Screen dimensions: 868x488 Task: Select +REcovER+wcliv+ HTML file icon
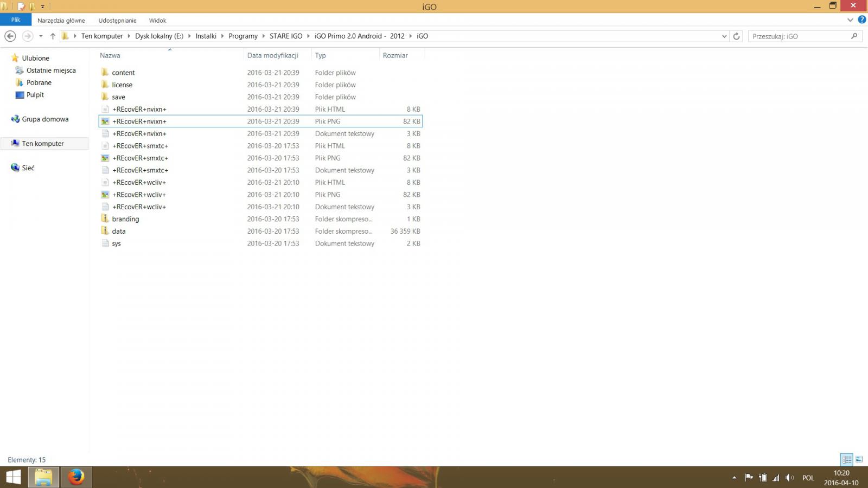click(105, 182)
